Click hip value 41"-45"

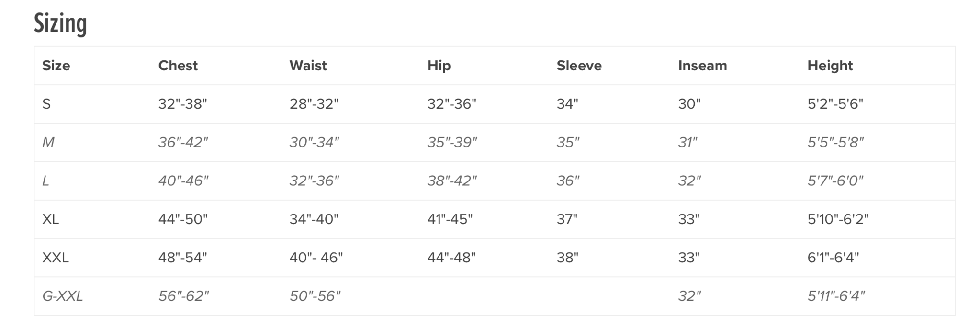[x=450, y=219]
